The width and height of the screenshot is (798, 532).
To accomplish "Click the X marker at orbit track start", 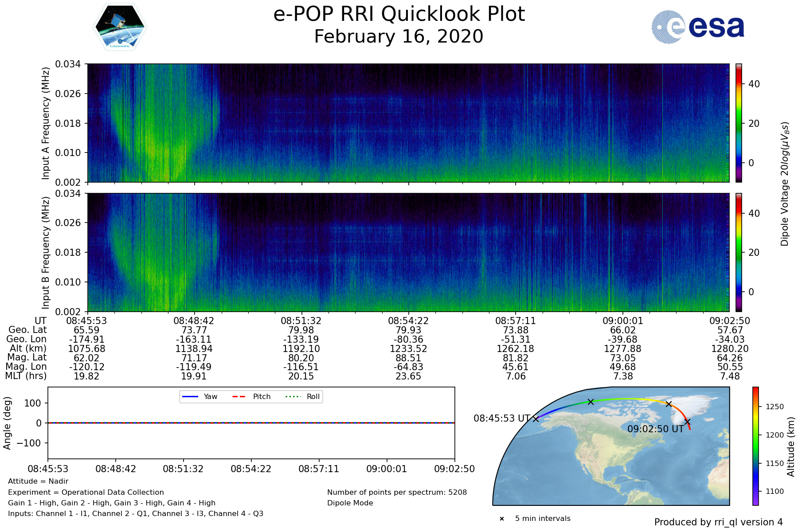I will click(x=536, y=419).
